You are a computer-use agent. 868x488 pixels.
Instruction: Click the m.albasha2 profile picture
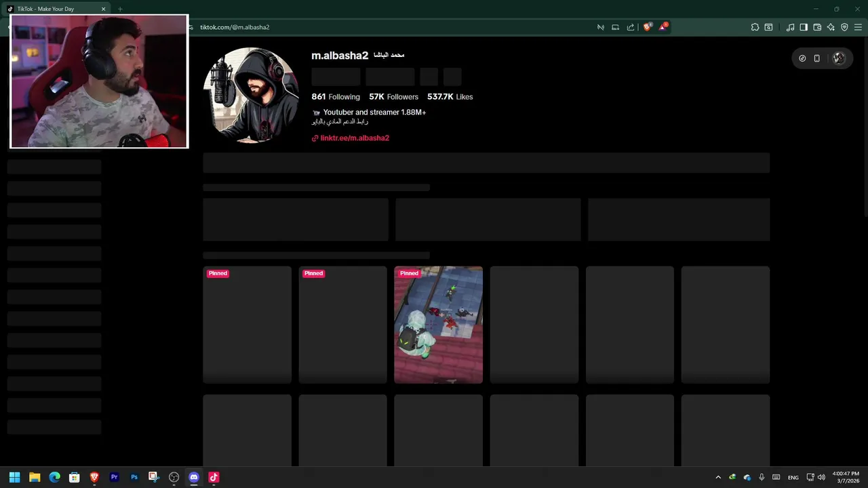click(251, 95)
